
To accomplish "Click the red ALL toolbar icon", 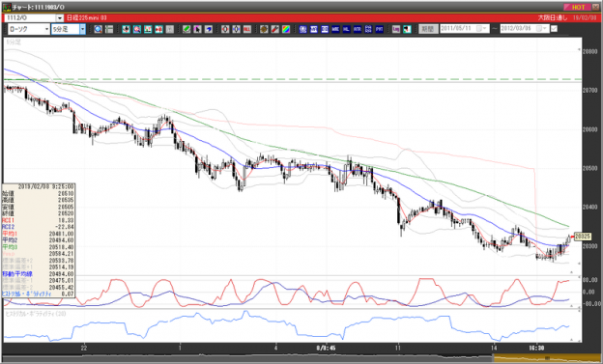I will coord(246,29).
